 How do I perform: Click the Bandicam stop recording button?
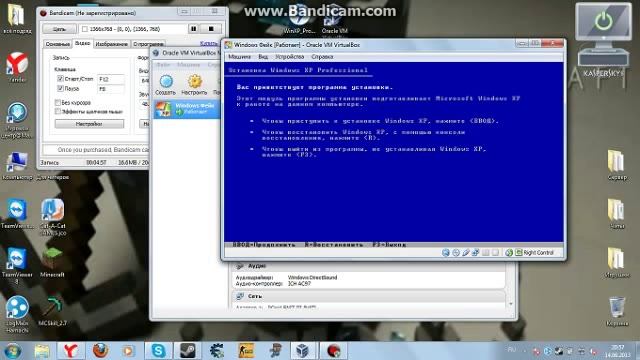[211, 29]
